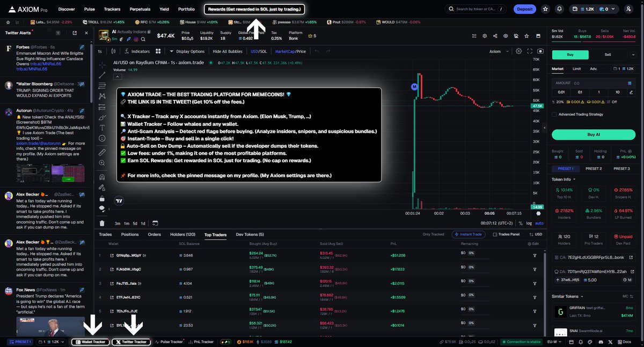Switch USD/SOL currency toggle on chart

(x=259, y=52)
